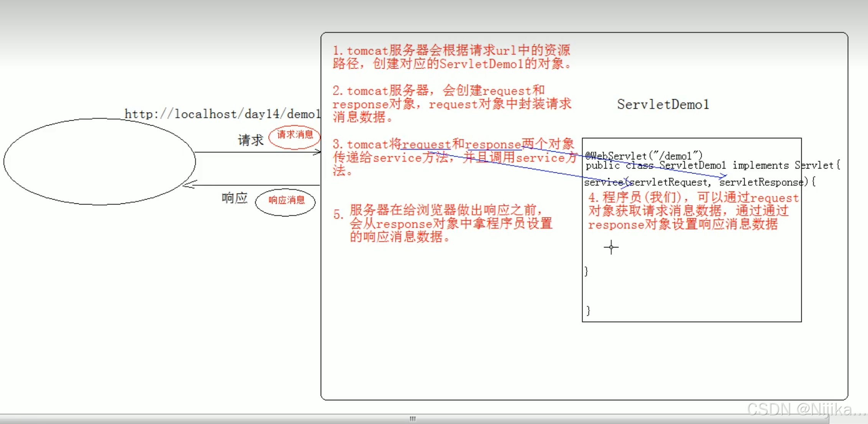Screen dimensions: 868x424
Task: Select the URL text http://localhost/day14/demo1
Action: click(x=223, y=113)
